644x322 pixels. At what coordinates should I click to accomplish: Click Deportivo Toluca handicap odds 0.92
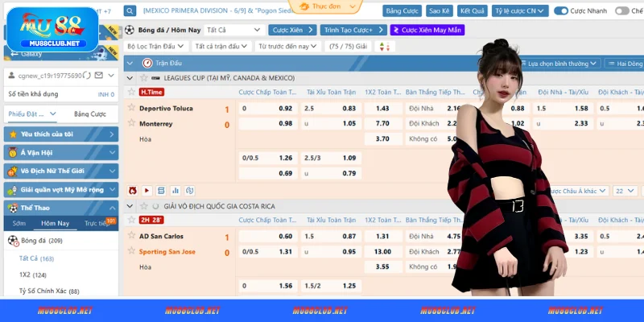[x=268, y=109]
